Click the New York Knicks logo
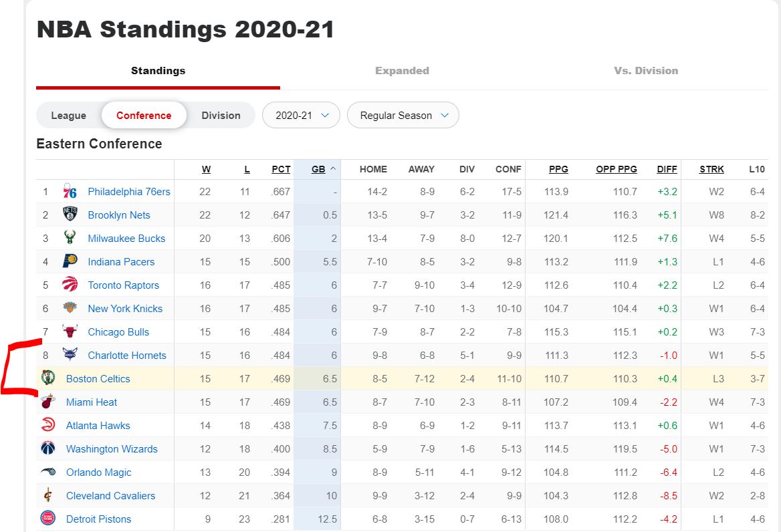The width and height of the screenshot is (781, 532). pyautogui.click(x=70, y=308)
